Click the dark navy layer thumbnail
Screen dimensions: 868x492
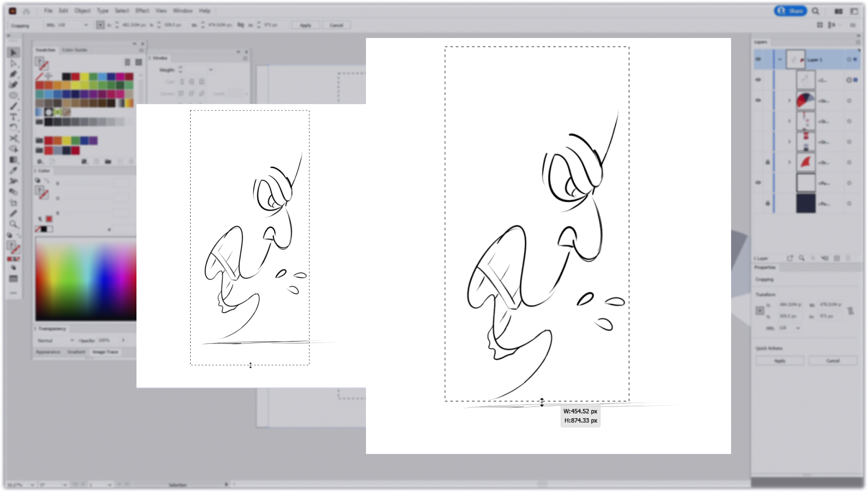806,204
